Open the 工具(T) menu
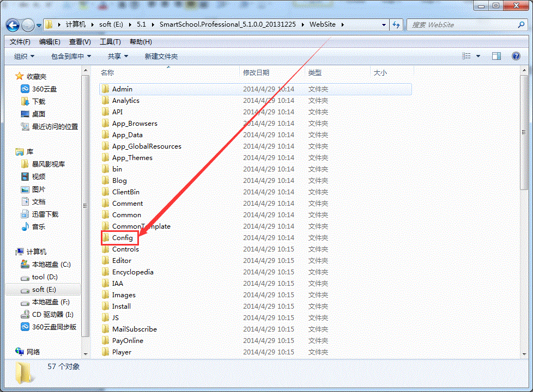The width and height of the screenshot is (533, 392). [x=110, y=42]
